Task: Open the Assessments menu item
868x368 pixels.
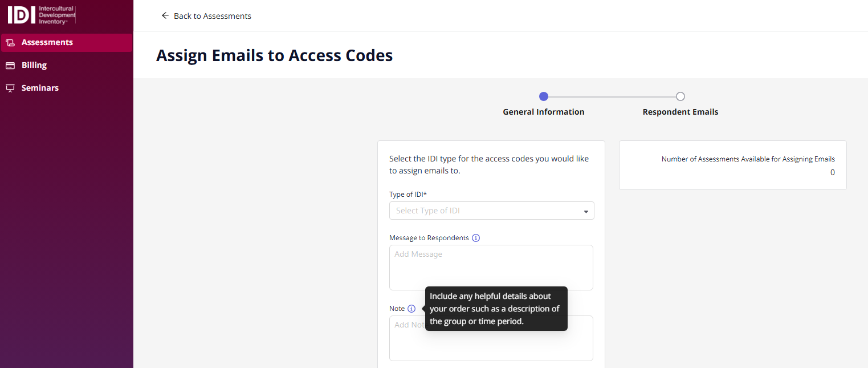Action: click(x=47, y=42)
